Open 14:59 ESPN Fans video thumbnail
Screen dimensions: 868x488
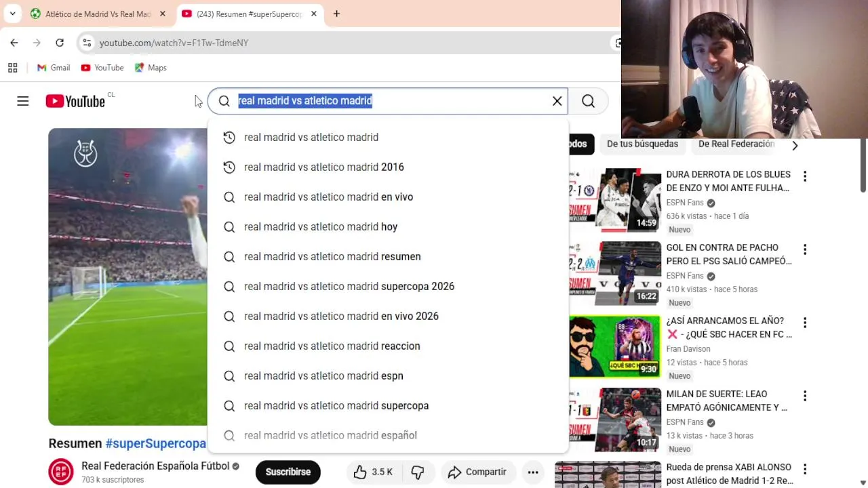pos(615,201)
